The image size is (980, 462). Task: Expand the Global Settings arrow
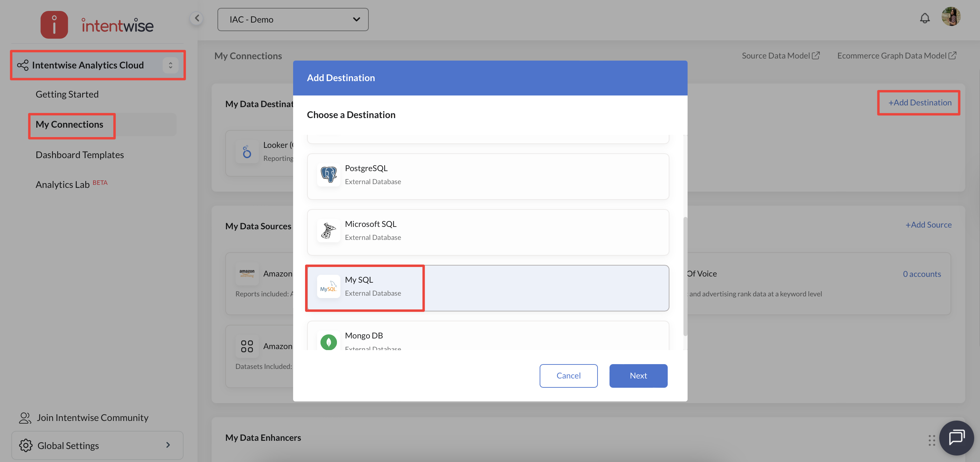[168, 445]
